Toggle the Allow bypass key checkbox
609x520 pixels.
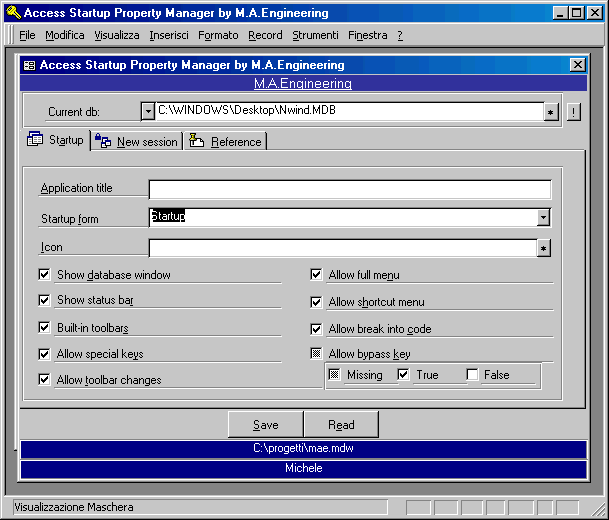(x=316, y=353)
